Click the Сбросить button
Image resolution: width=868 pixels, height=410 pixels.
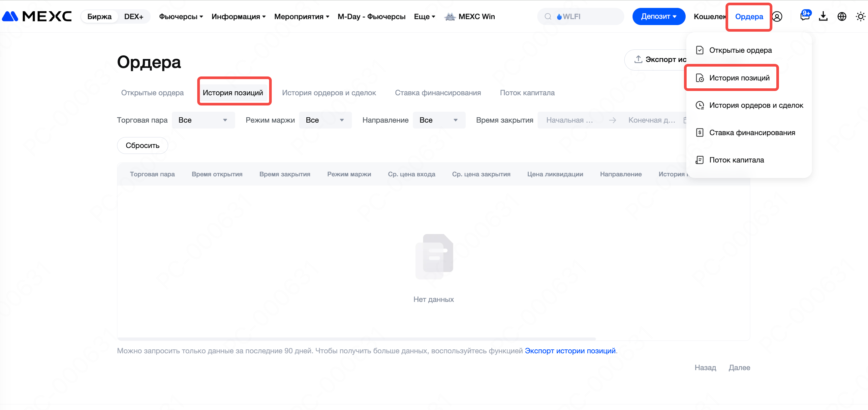142,145
